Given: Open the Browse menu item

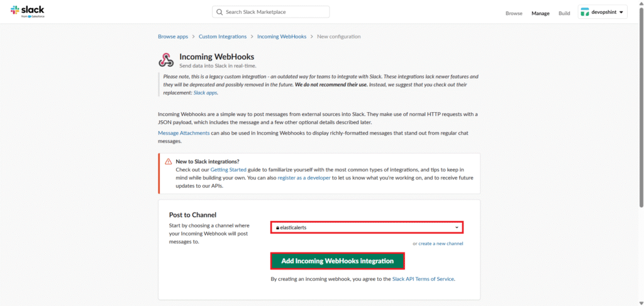Looking at the screenshot, I should pos(514,13).
